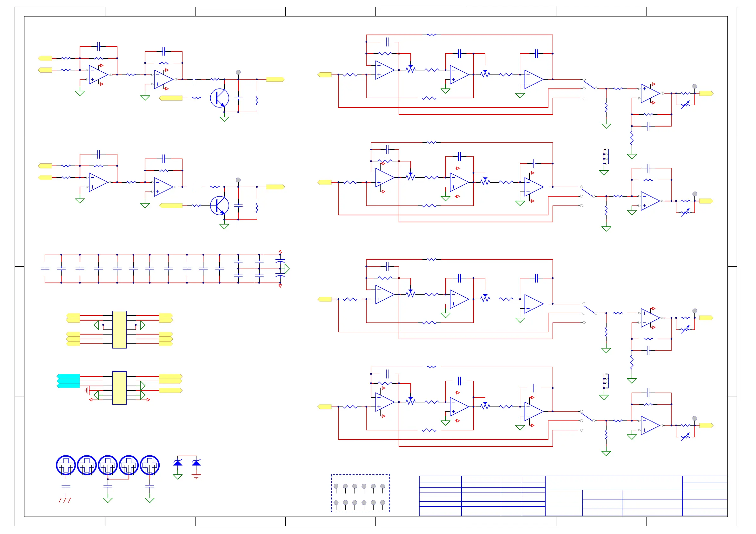Click the lower NPN transistor symbol
The image size is (756, 534).
tap(220, 205)
